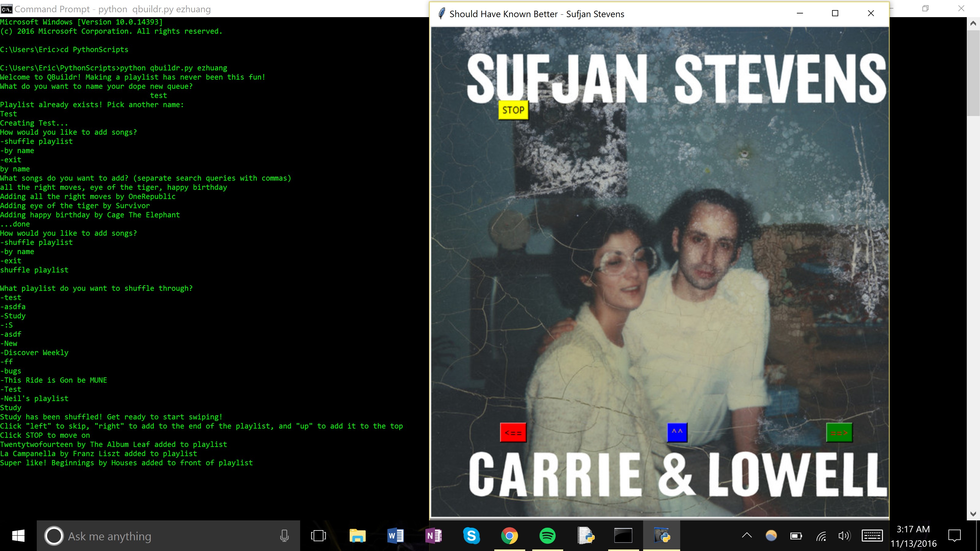
Task: Click the yellow STOP button
Action: point(513,110)
